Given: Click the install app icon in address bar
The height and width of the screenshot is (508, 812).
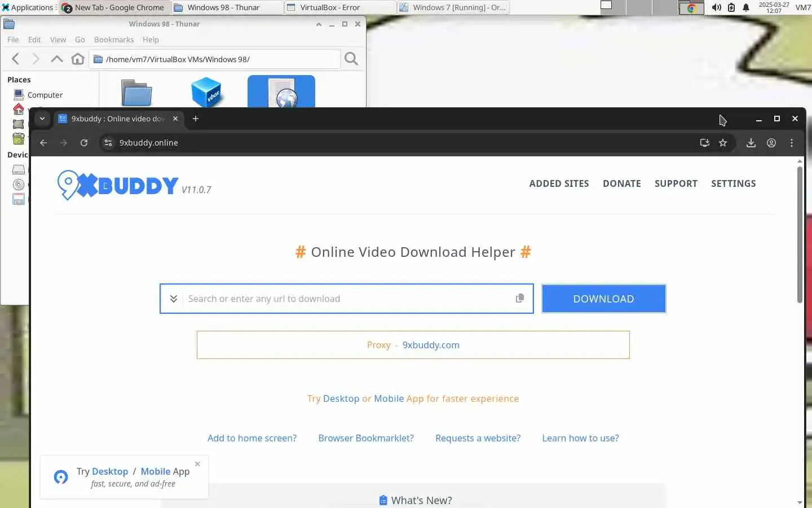Looking at the screenshot, I should point(704,143).
